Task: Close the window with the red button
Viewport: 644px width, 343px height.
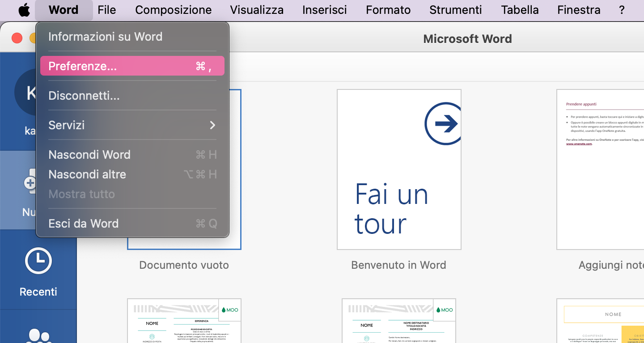Action: coord(17,38)
